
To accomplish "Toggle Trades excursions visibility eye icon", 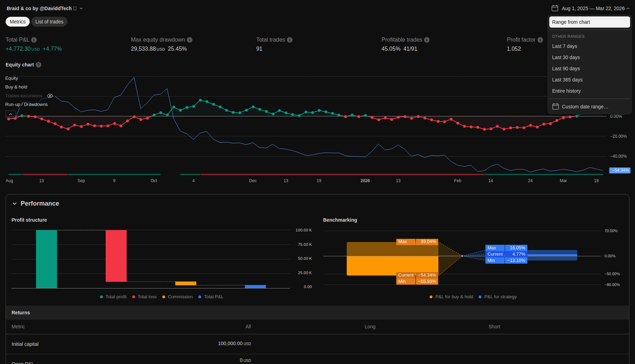I will click(x=50, y=96).
